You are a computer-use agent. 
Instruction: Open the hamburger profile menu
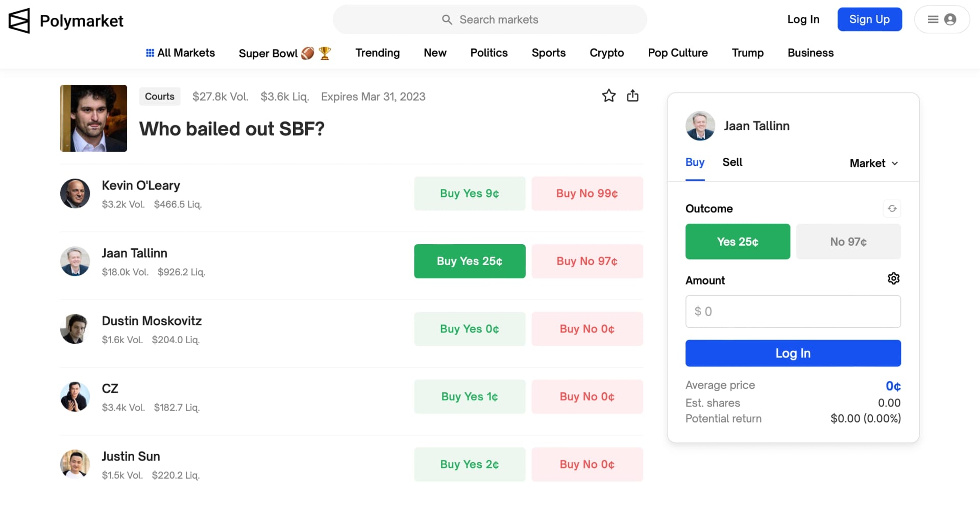click(x=941, y=20)
